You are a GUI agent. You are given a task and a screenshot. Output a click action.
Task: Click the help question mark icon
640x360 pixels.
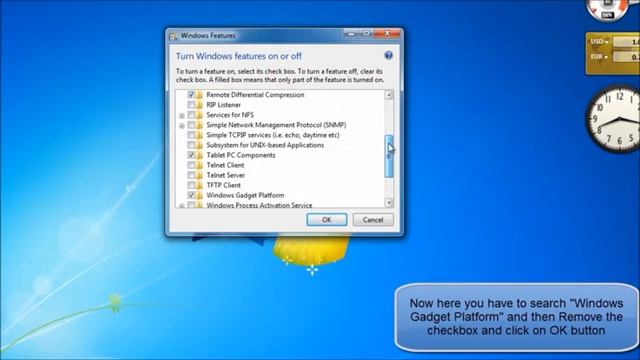[x=388, y=56]
